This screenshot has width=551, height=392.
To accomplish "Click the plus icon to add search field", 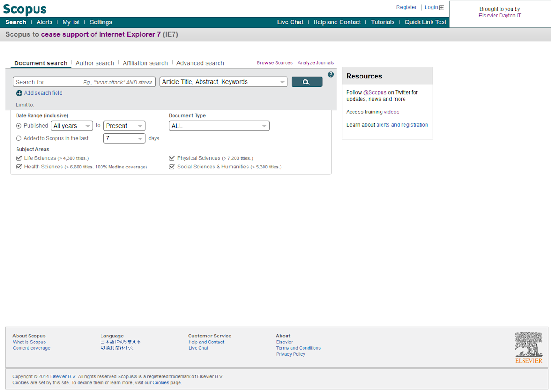I will tap(19, 93).
